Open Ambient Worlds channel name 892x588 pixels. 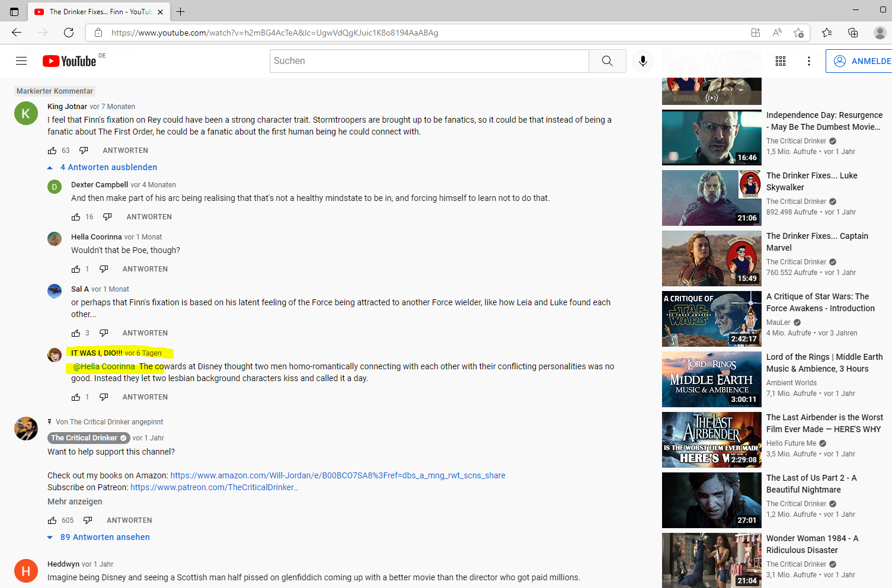coord(791,383)
